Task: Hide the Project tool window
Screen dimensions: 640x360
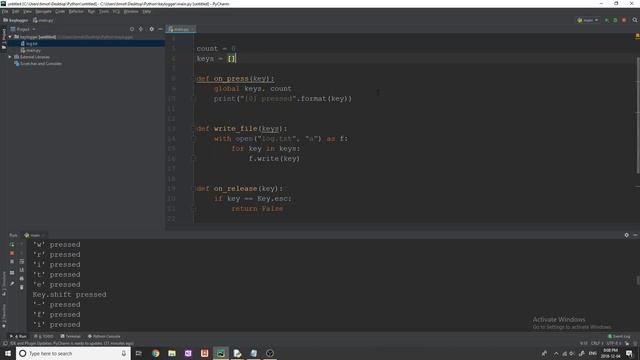Action: [x=160, y=29]
